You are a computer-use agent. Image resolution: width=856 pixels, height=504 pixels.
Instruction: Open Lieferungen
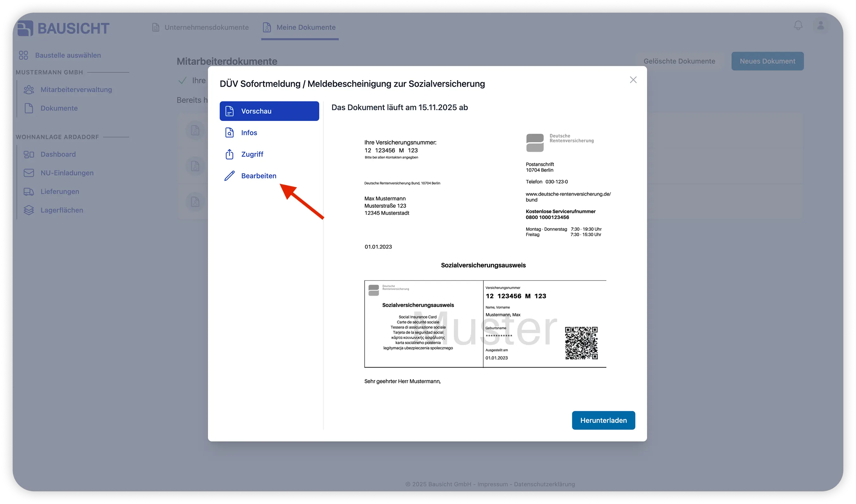point(60,192)
